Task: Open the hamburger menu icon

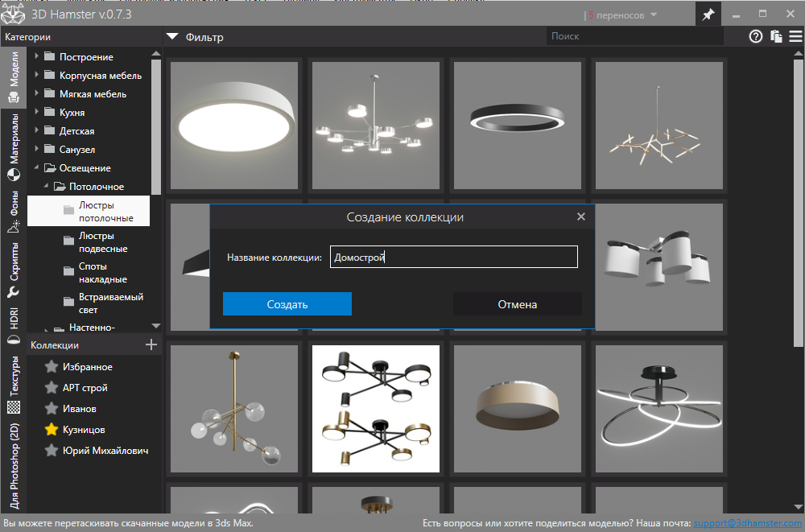Action: 796,36
